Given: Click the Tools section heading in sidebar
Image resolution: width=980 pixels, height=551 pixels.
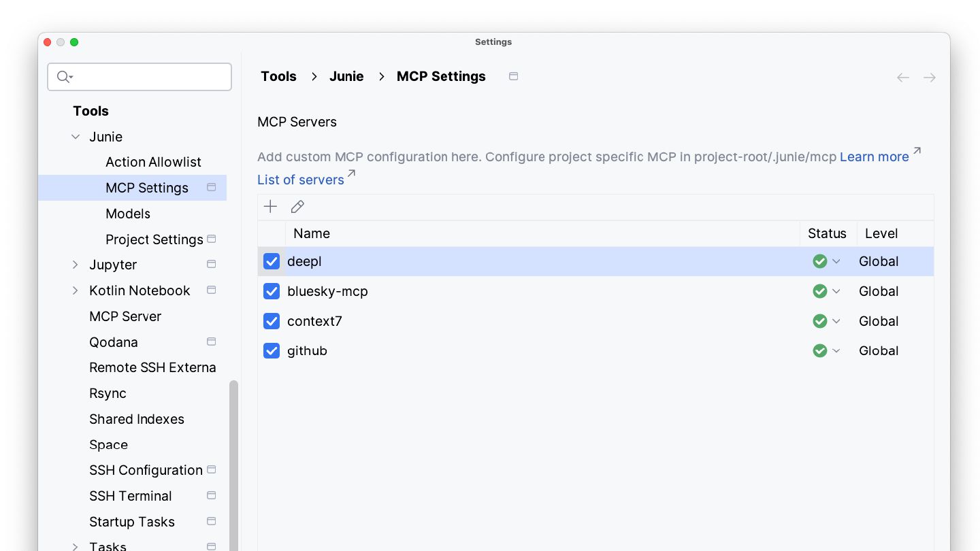Looking at the screenshot, I should [91, 111].
